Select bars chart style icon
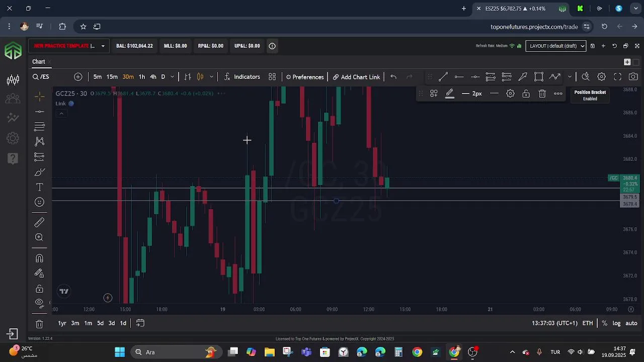Image resolution: width=644 pixels, height=362 pixels. coord(188,77)
